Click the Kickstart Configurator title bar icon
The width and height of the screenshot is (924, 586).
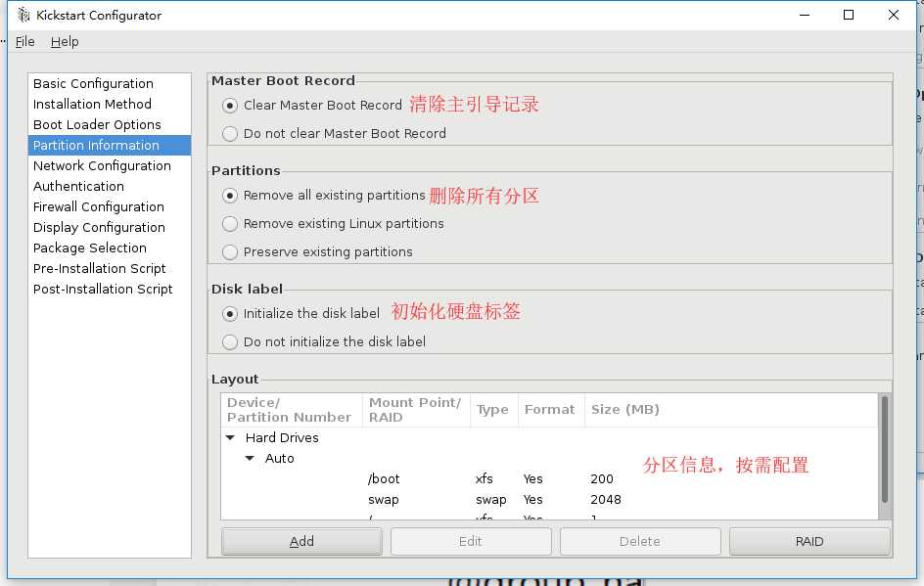click(23, 15)
